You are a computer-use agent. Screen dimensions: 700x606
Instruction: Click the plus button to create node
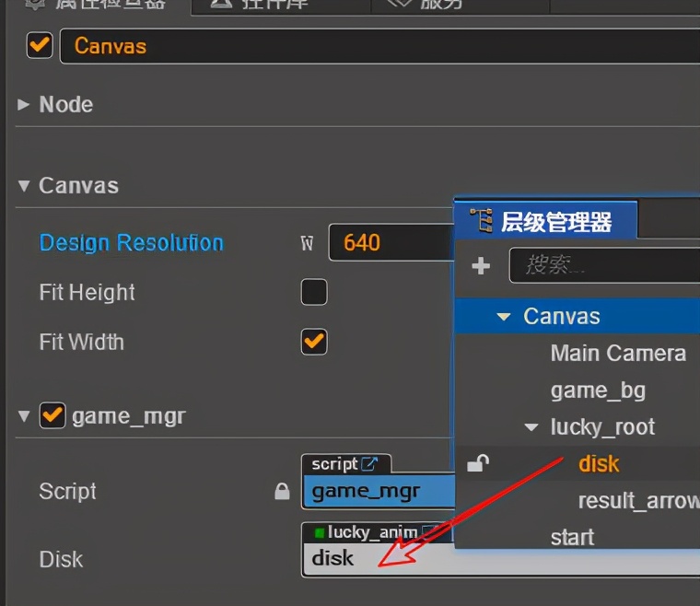[x=481, y=266]
